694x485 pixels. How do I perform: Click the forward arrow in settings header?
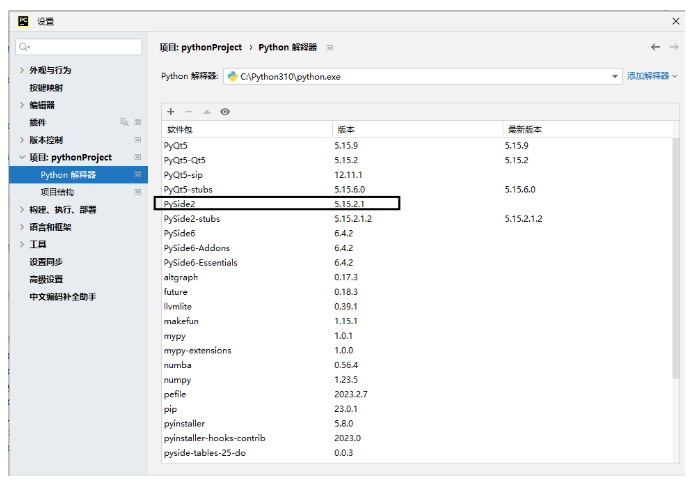click(x=674, y=47)
